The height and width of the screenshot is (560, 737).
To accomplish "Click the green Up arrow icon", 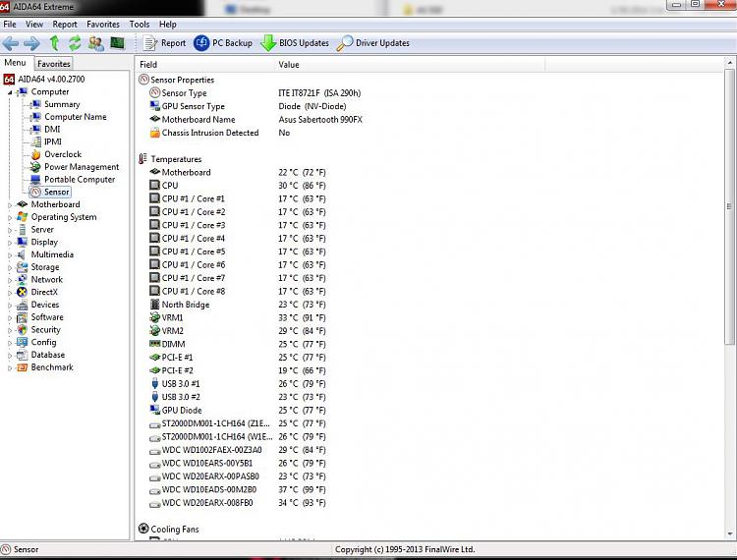I will pos(54,43).
